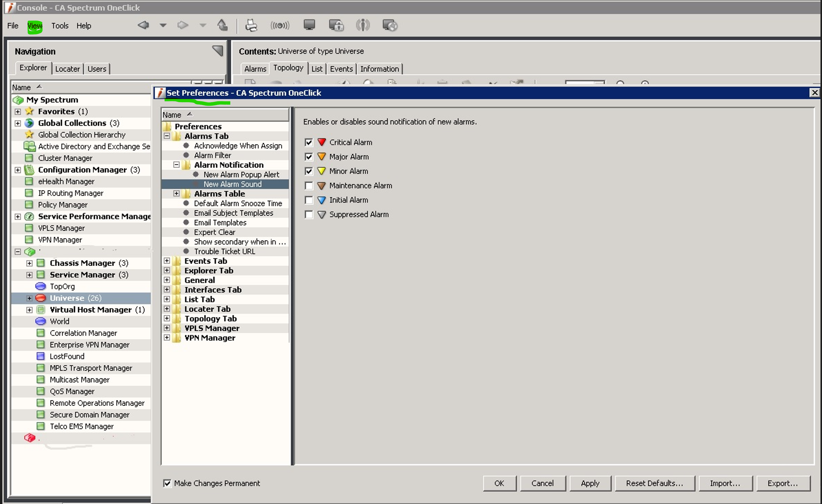Expand the Alarms Table folder
This screenshot has width=822, height=504.
pyautogui.click(x=176, y=194)
